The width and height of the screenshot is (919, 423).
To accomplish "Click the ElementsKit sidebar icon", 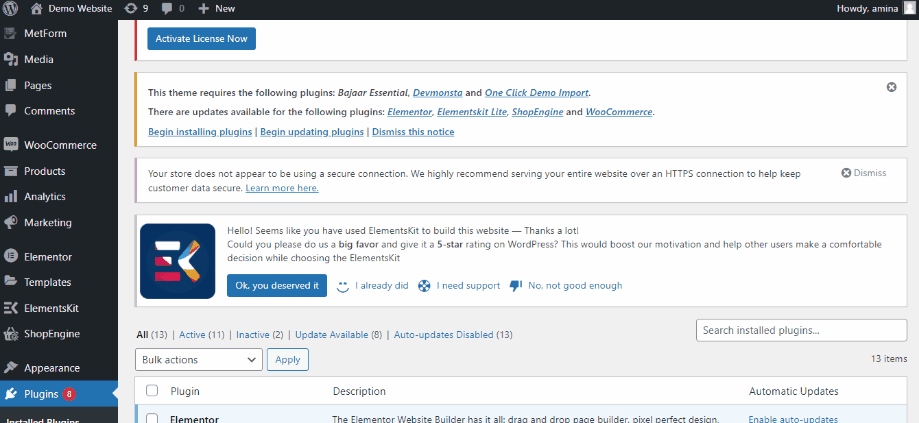I will tap(10, 308).
